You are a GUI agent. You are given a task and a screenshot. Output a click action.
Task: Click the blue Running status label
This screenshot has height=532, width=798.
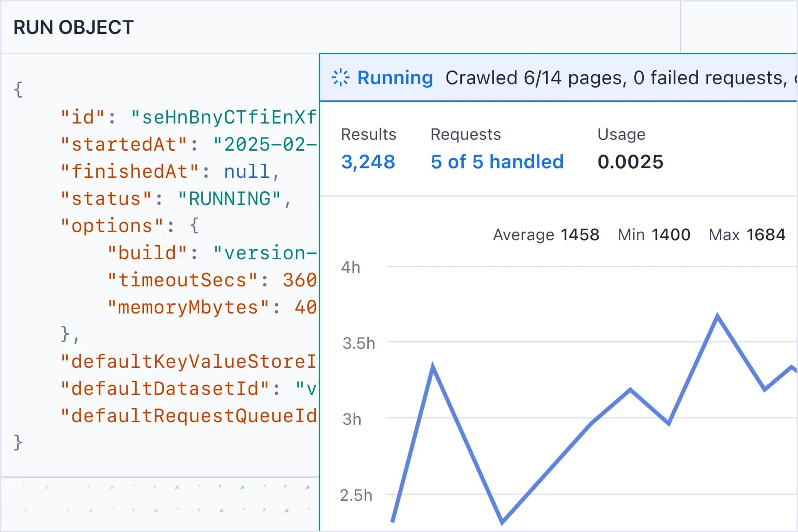coord(395,78)
